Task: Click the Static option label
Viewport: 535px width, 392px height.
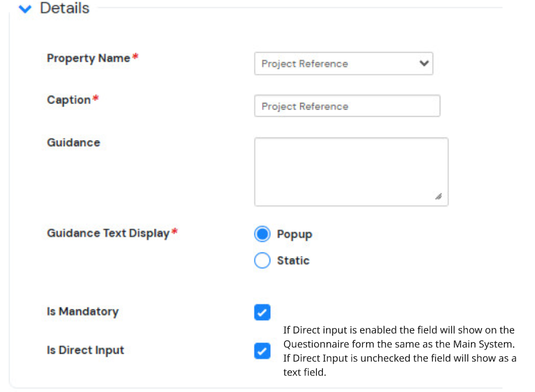Action: (293, 261)
